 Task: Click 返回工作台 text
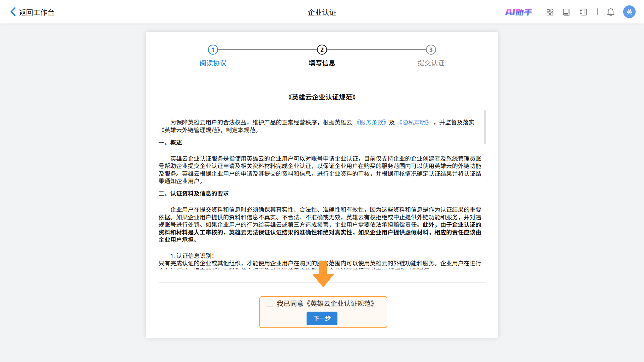tap(37, 12)
